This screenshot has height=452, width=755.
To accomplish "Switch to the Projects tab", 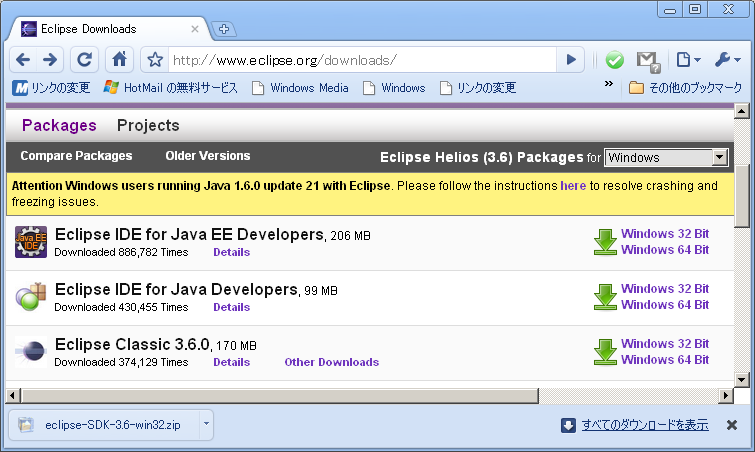I will tap(148, 126).
